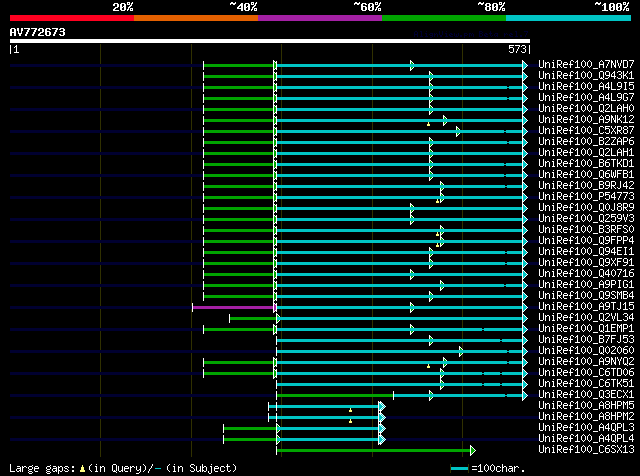
Task: Click the purple ~60% identity legend segment
Action: point(320,18)
